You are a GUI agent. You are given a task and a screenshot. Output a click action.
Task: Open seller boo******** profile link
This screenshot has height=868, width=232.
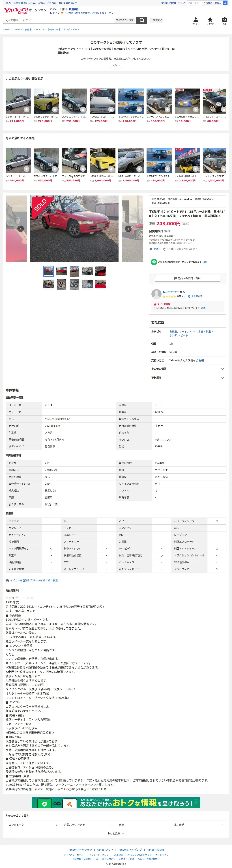171,292
